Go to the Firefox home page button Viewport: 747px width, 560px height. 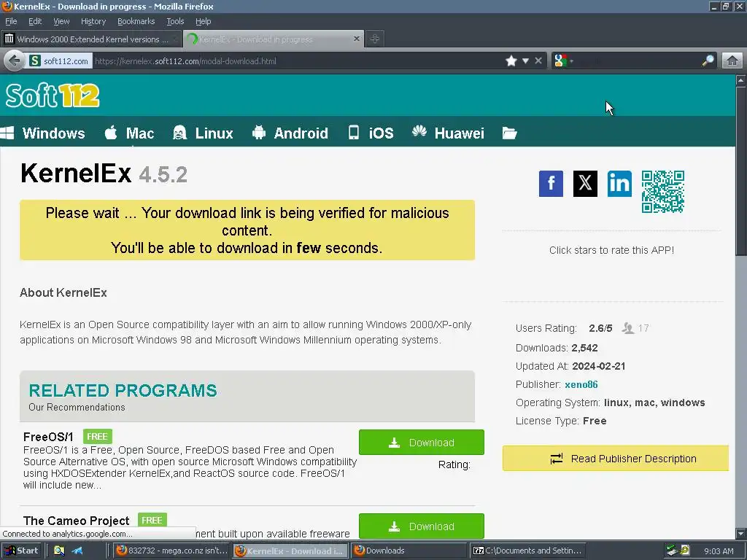pos(732,61)
